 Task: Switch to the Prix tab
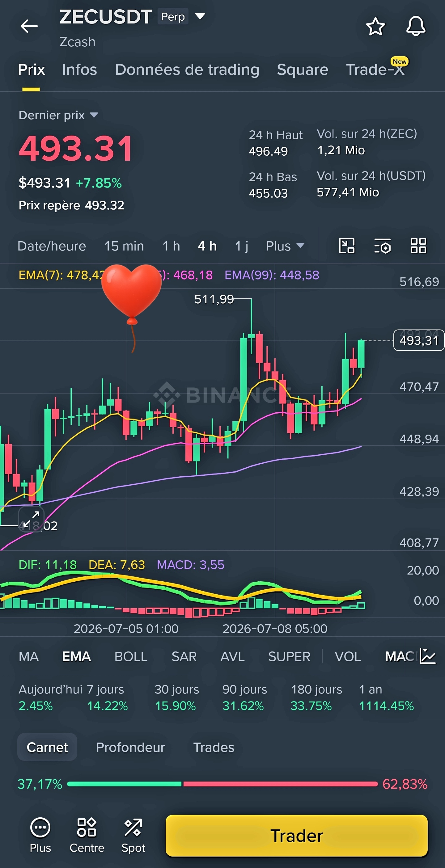[x=31, y=70]
